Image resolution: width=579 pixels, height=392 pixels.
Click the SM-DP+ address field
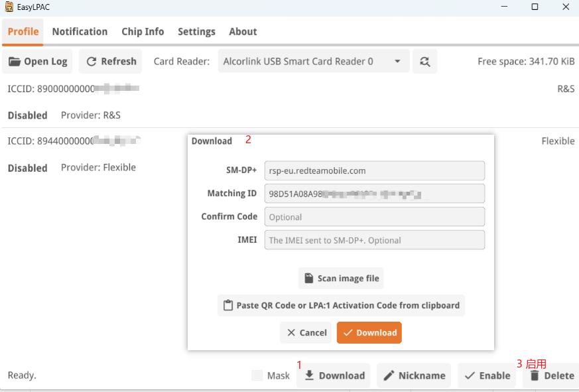coord(375,170)
